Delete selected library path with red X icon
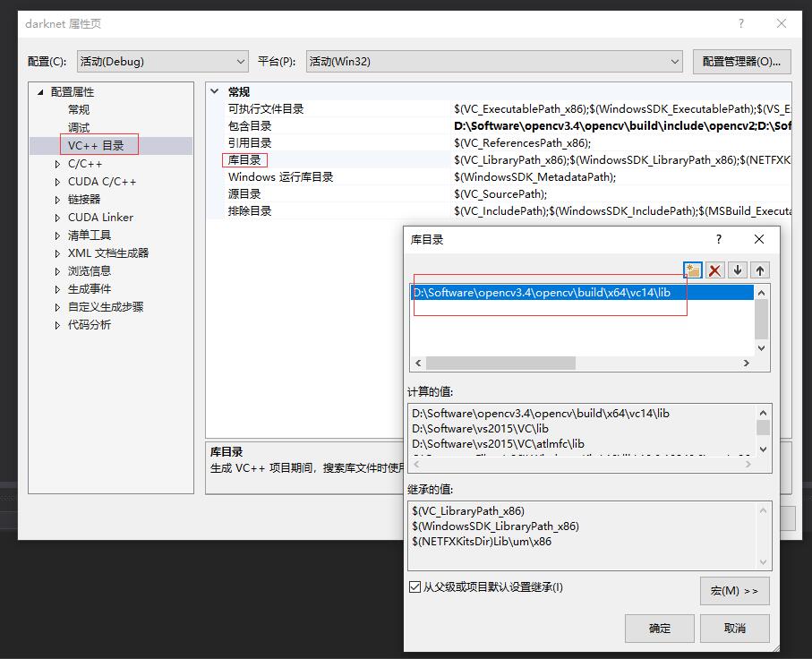The width and height of the screenshot is (812, 659). [x=716, y=270]
